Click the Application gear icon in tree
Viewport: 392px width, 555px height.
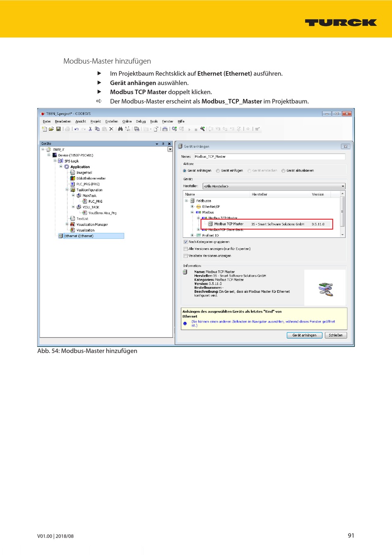(x=67, y=167)
